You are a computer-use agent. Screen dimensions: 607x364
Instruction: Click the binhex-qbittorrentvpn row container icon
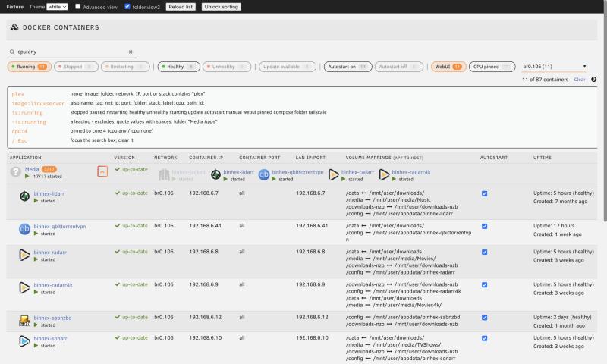[x=24, y=229]
